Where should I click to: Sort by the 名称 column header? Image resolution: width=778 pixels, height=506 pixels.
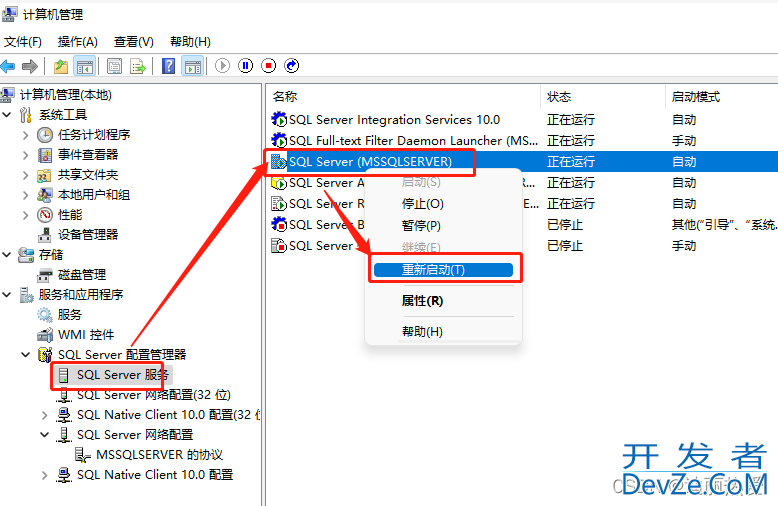285,97
